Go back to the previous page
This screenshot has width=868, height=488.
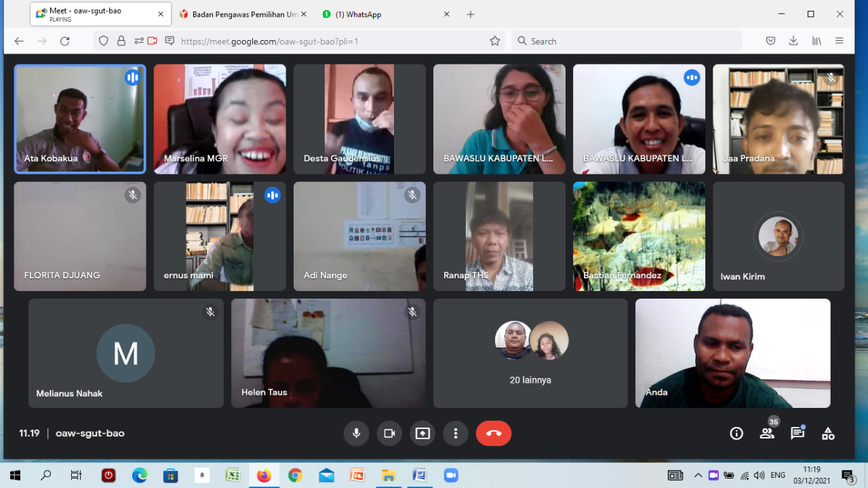click(x=19, y=41)
